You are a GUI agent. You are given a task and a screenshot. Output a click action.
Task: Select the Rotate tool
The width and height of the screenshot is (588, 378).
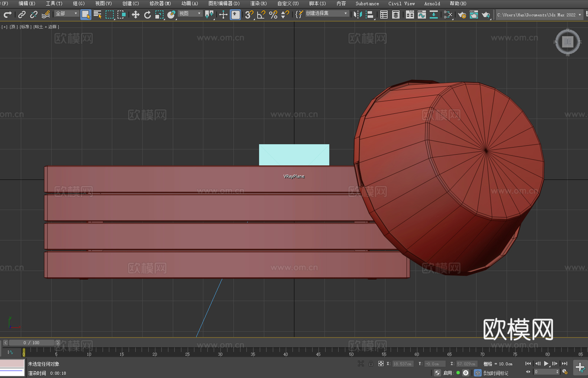(148, 14)
